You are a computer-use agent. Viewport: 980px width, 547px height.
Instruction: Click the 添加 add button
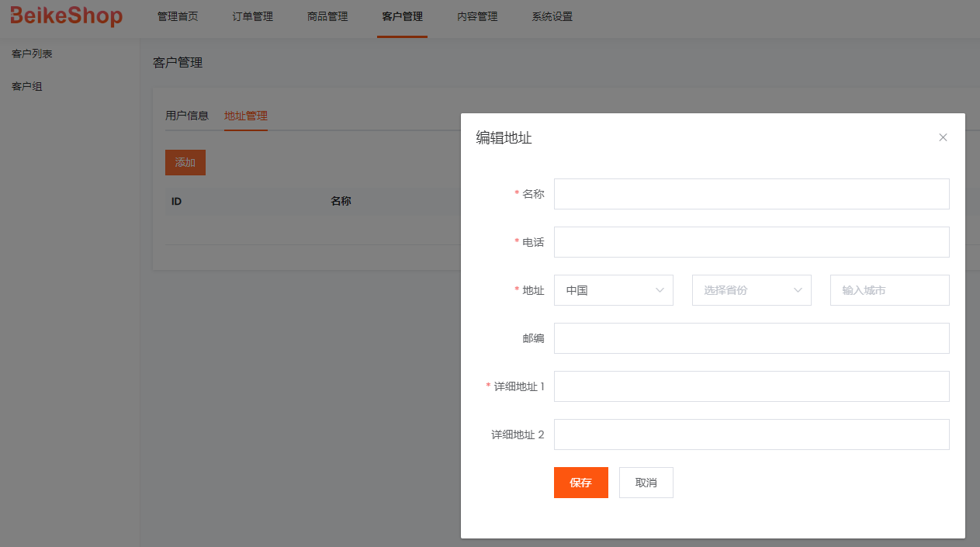(185, 162)
